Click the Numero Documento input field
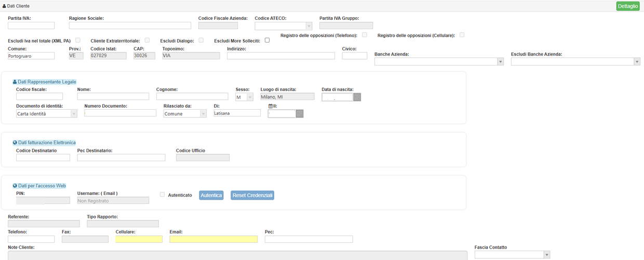The width and height of the screenshot is (644, 260). tap(120, 113)
